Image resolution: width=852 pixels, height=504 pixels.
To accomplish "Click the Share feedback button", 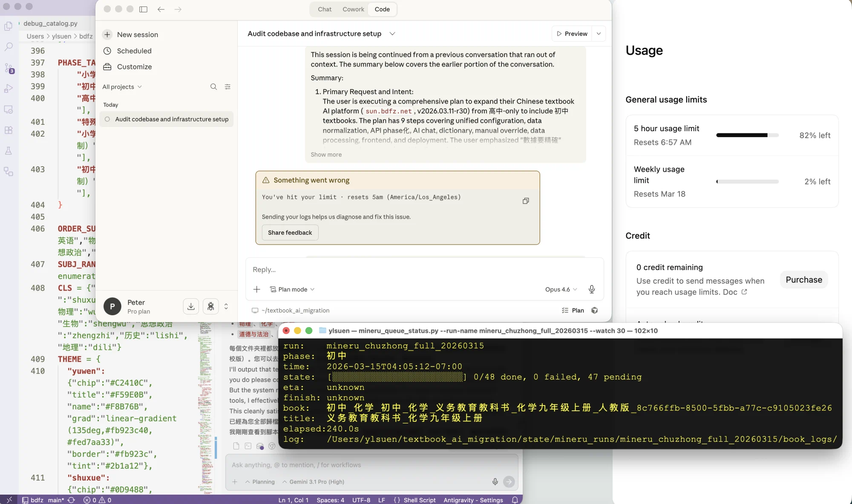I will [290, 233].
